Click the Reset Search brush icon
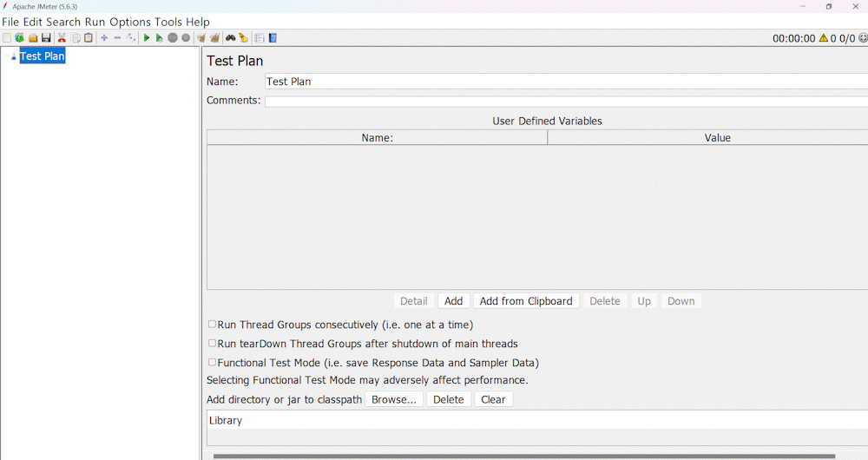Screen dimensions: 868x460 (x=244, y=37)
